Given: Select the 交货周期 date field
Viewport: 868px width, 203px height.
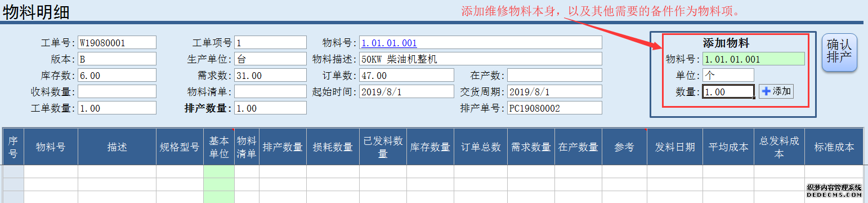Looking at the screenshot, I should click(554, 91).
